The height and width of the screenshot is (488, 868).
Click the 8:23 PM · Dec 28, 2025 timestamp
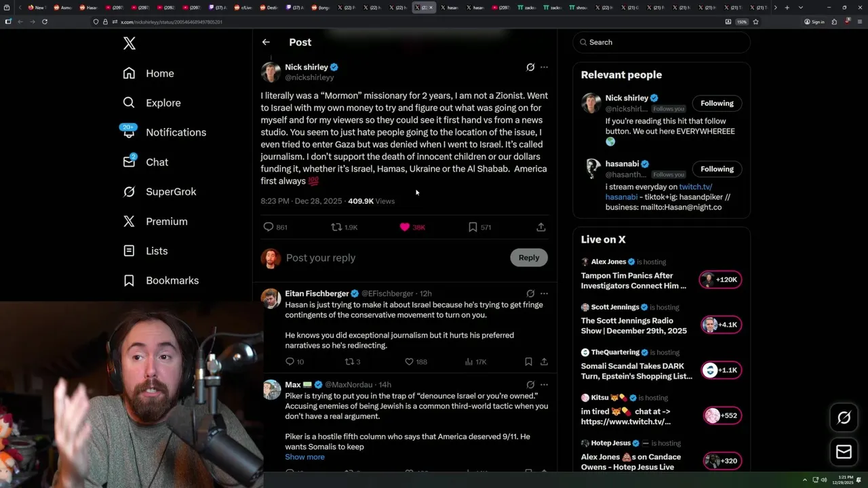point(301,201)
